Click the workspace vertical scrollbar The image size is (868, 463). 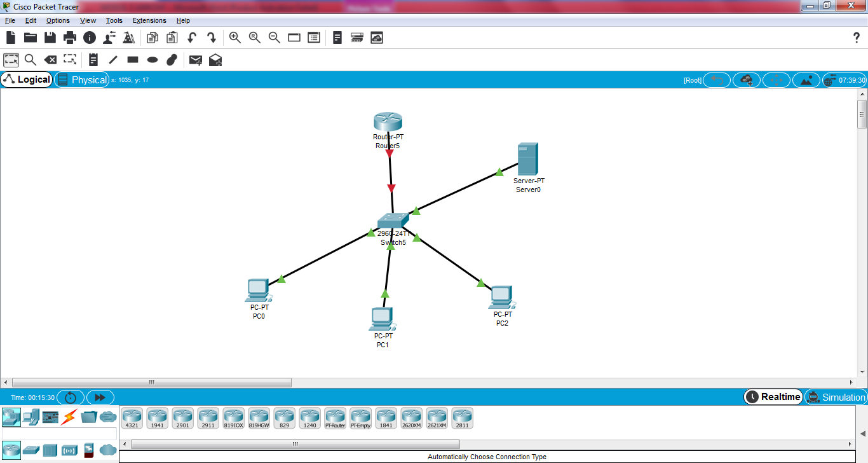click(862, 115)
